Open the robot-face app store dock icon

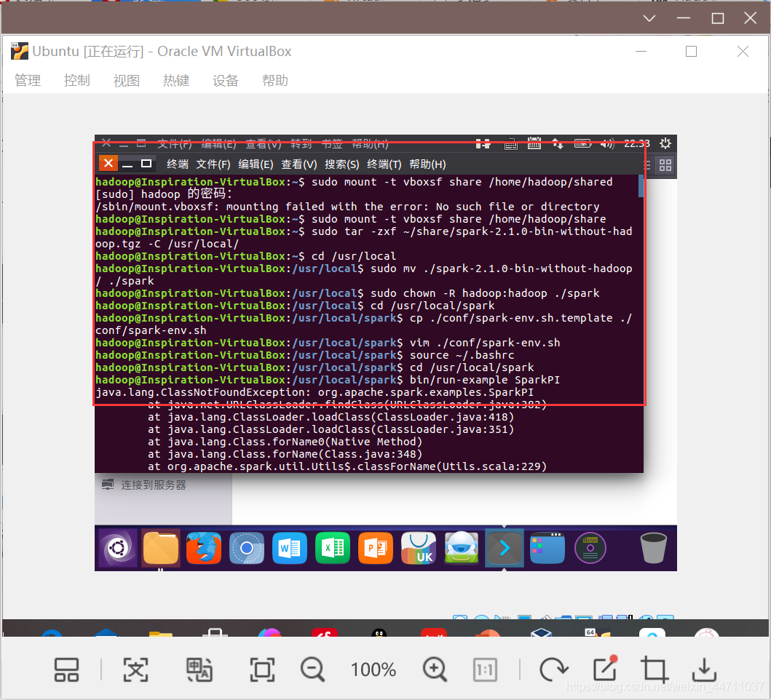(x=462, y=548)
